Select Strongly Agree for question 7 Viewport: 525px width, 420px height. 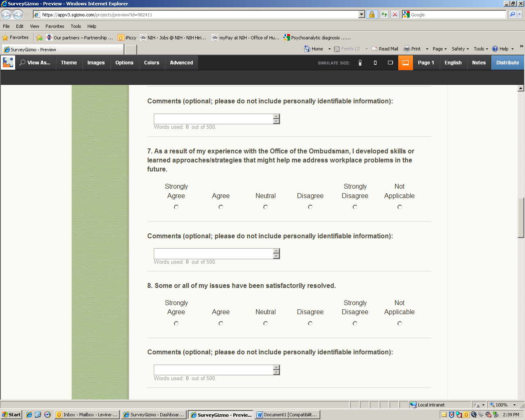point(176,207)
